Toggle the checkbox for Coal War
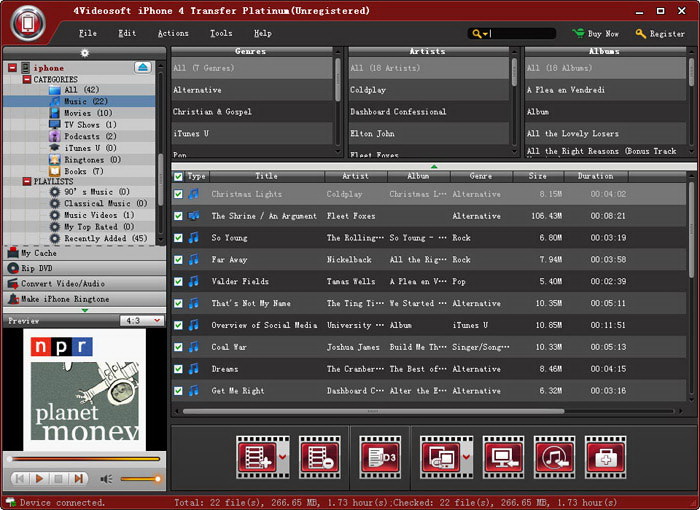The height and width of the screenshot is (510, 700). 178,347
